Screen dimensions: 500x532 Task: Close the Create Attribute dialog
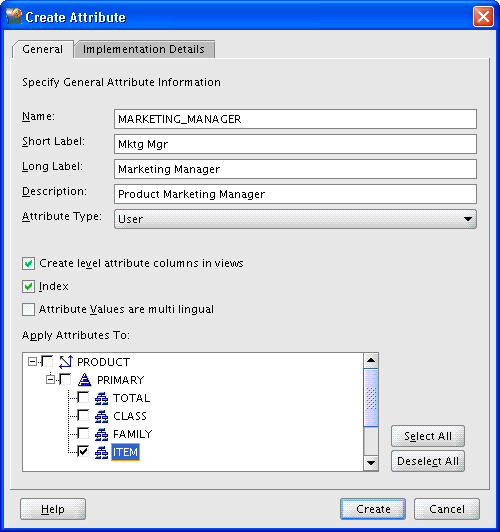click(483, 16)
